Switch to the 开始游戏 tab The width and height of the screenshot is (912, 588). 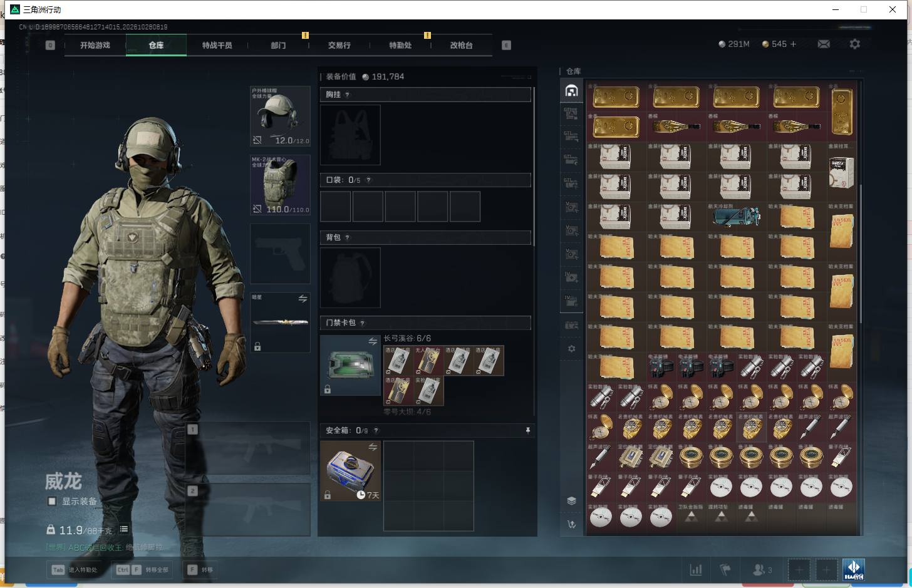[x=95, y=45]
